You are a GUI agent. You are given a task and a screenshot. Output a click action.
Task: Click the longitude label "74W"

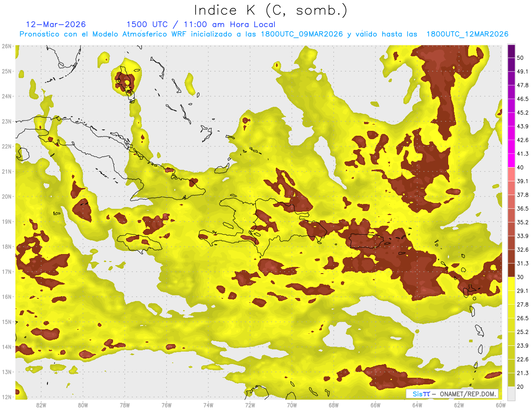208,405
